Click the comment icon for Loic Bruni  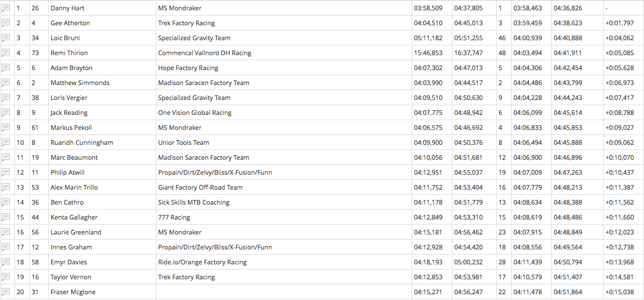coord(6,38)
